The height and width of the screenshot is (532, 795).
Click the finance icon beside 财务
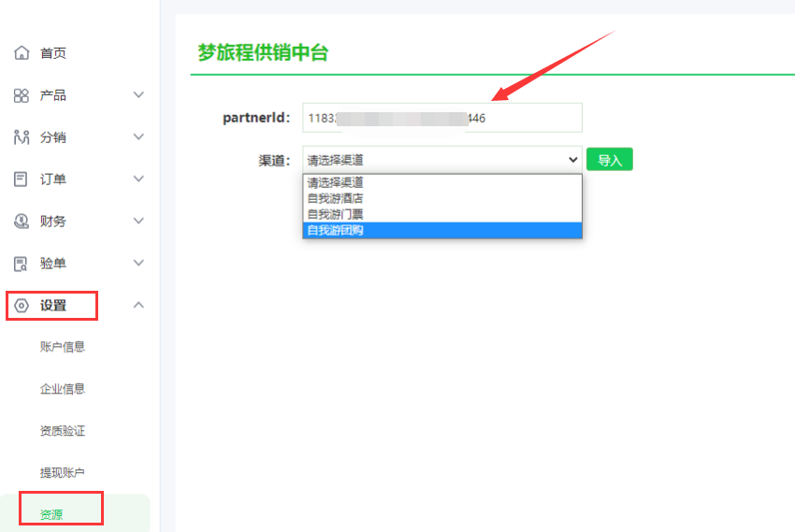[22, 222]
